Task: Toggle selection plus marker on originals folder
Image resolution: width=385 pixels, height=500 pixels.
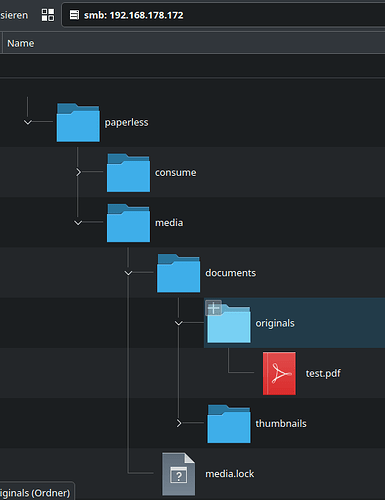Action: pyautogui.click(x=214, y=308)
